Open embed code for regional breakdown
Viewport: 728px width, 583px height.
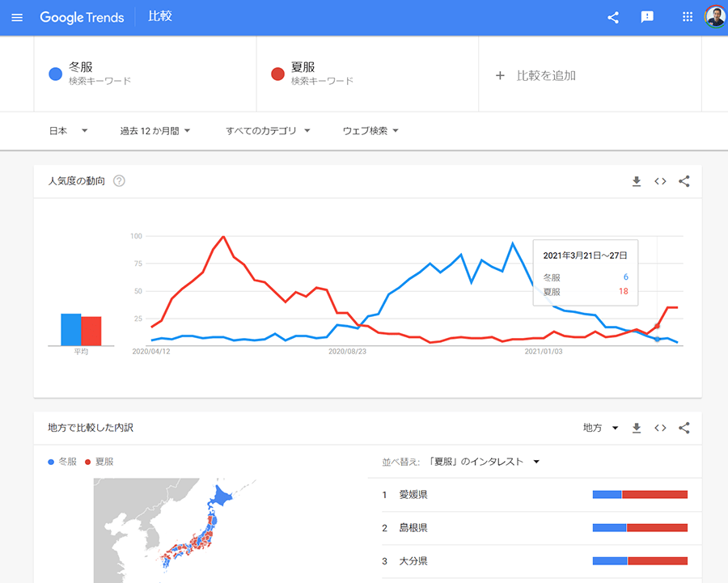point(660,428)
